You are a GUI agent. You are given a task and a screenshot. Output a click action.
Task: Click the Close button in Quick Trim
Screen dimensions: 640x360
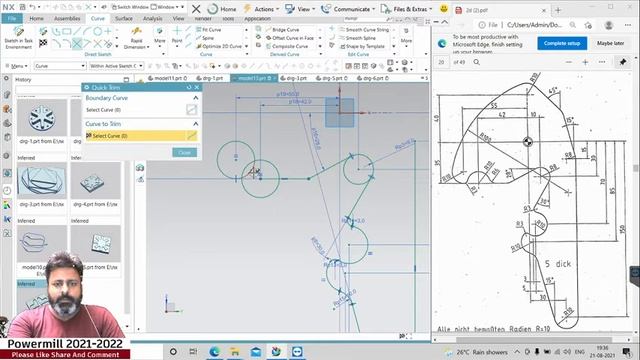tap(184, 152)
